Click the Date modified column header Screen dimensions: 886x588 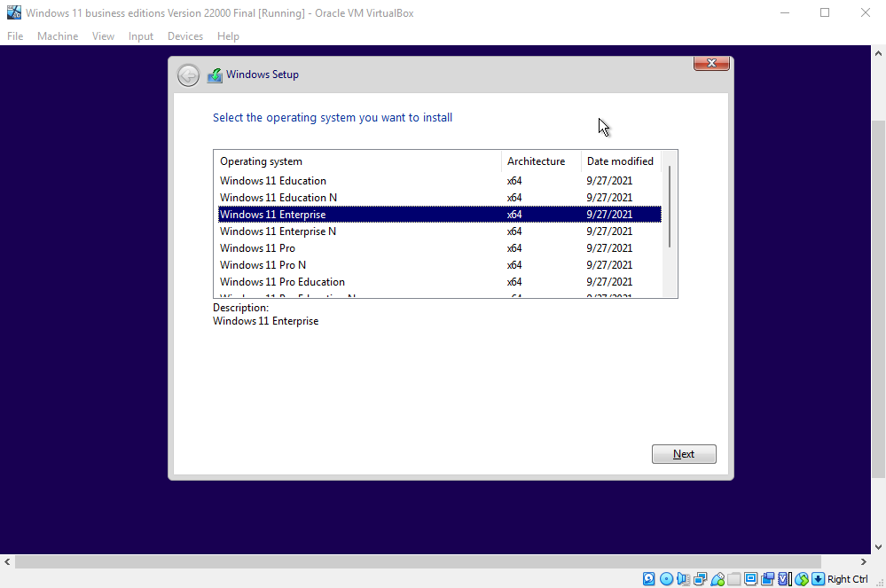coord(621,161)
